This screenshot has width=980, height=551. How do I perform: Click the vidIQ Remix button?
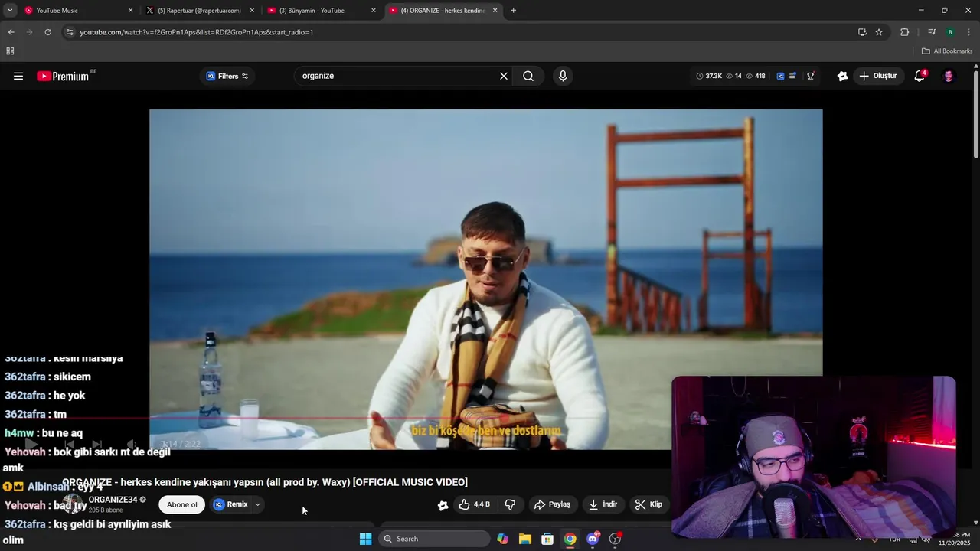click(x=231, y=504)
